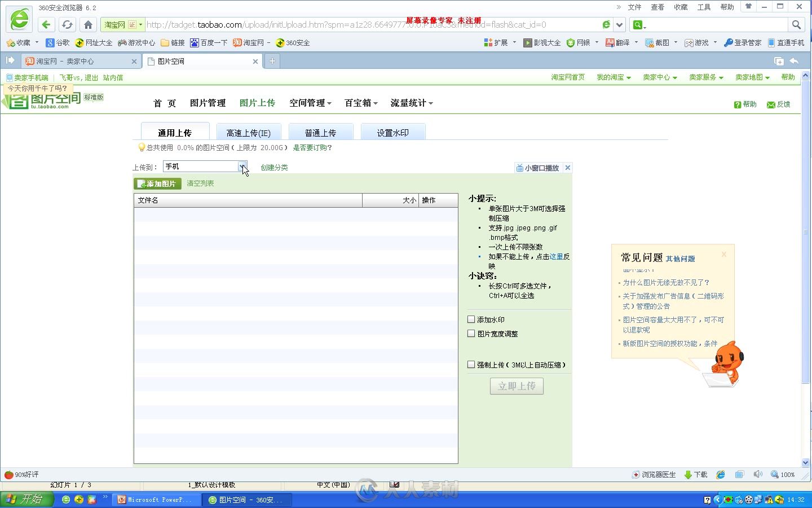Viewport: 812px width, 508px height.
Task: Enable the 强制上传 compression checkbox
Action: [x=471, y=365]
